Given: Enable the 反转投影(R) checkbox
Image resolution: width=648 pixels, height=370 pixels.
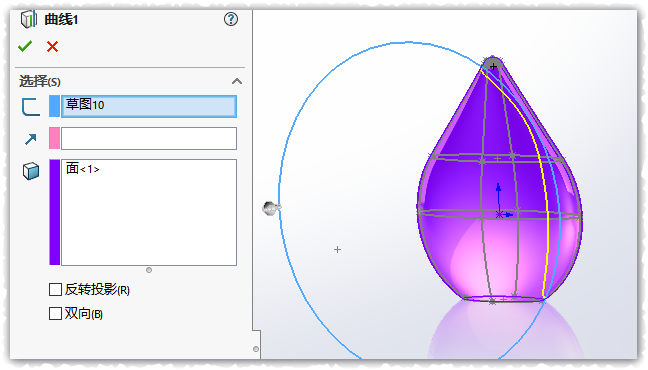Looking at the screenshot, I should pos(55,289).
